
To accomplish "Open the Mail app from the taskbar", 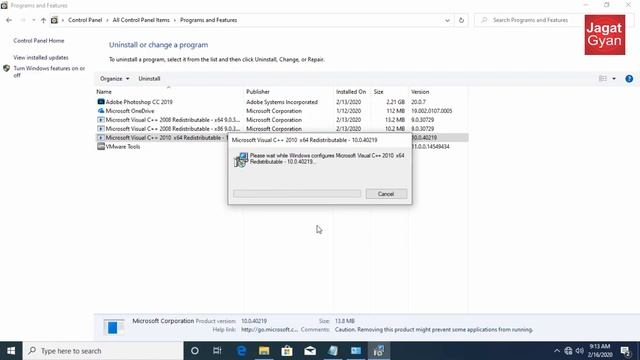I will (310, 351).
